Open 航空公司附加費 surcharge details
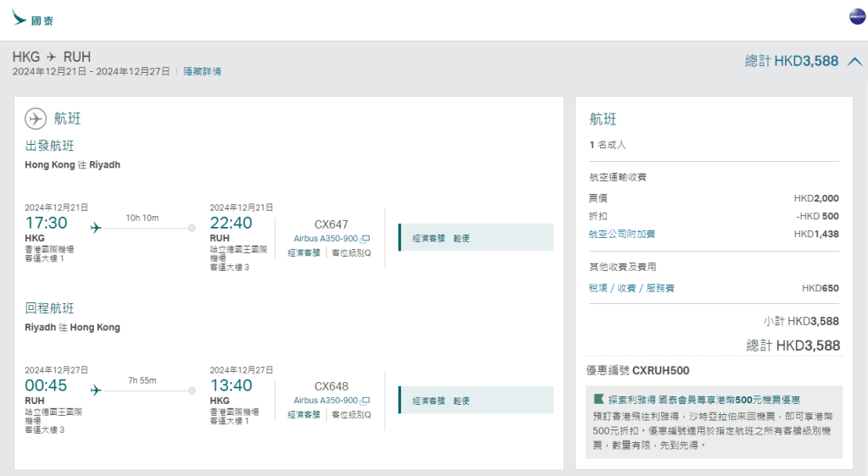The width and height of the screenshot is (868, 476). (x=622, y=234)
